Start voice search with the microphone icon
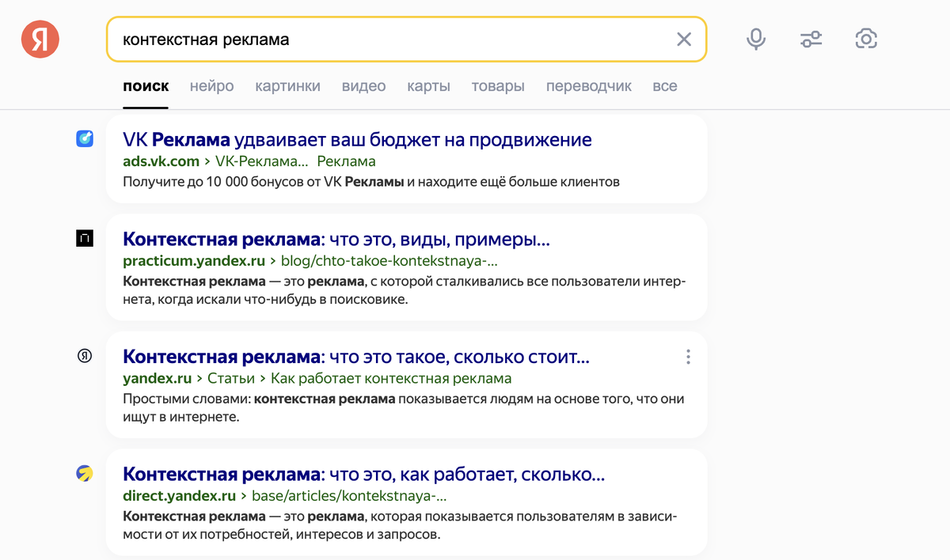This screenshot has height=560, width=950. click(756, 39)
